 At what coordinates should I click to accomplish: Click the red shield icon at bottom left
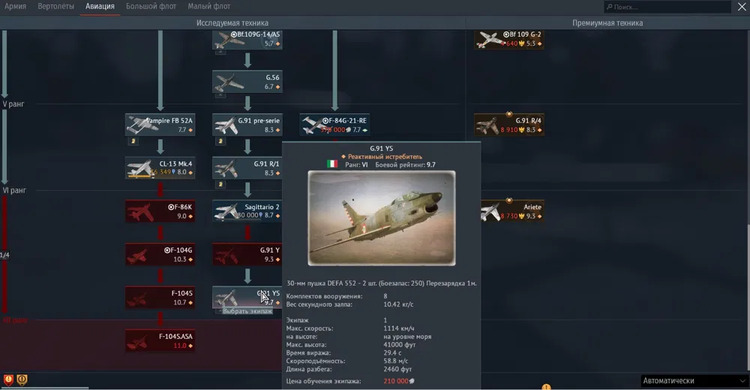click(x=9, y=380)
